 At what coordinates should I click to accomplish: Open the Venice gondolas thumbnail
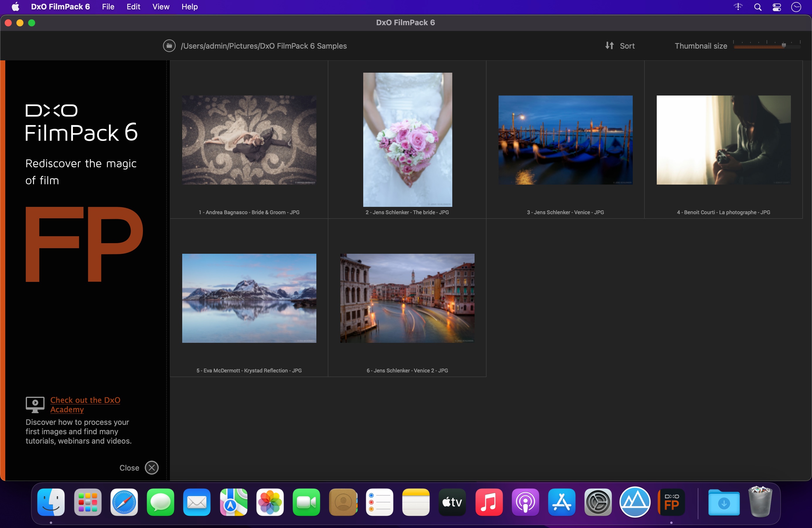pos(565,140)
